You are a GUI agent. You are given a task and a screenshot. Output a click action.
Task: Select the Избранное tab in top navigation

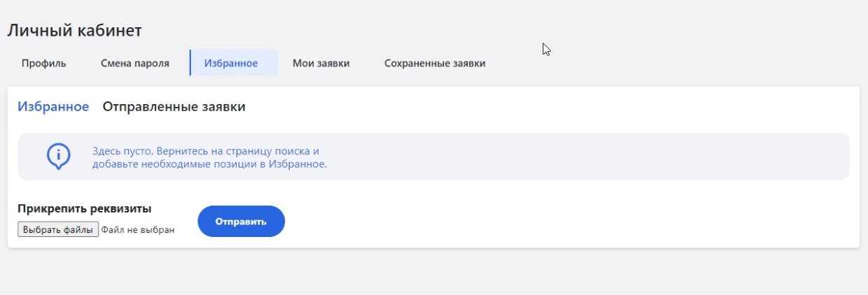pyautogui.click(x=231, y=64)
